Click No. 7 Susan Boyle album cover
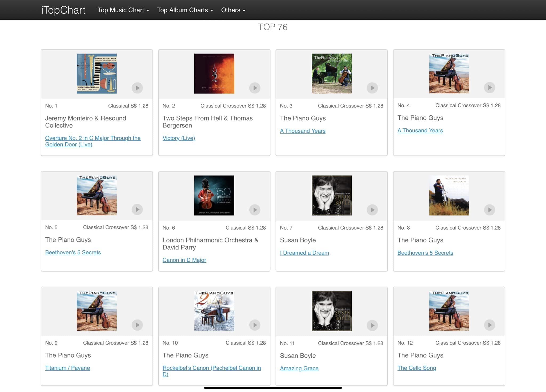This screenshot has width=546, height=392. [332, 195]
